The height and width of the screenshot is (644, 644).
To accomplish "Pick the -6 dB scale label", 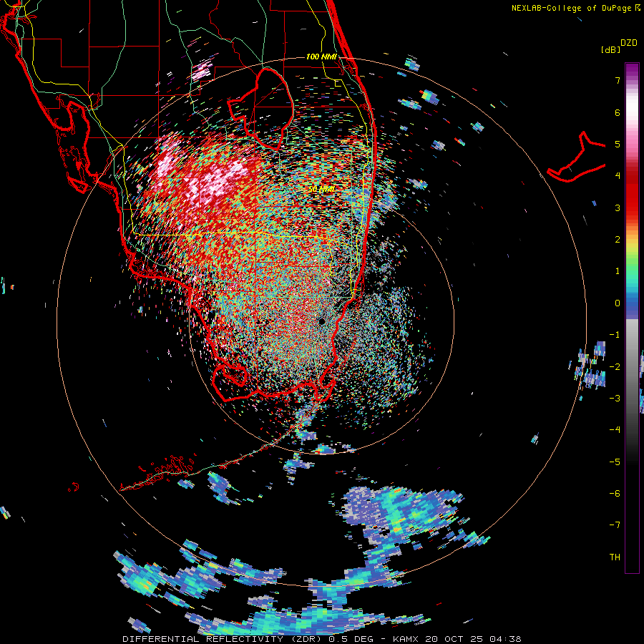I will (615, 494).
